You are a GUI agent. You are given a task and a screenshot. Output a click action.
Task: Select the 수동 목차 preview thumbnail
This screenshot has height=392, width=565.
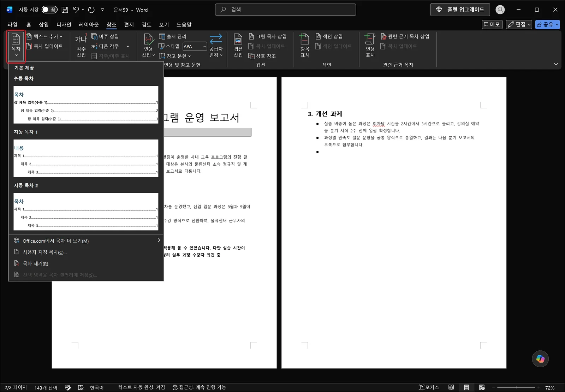tap(86, 105)
